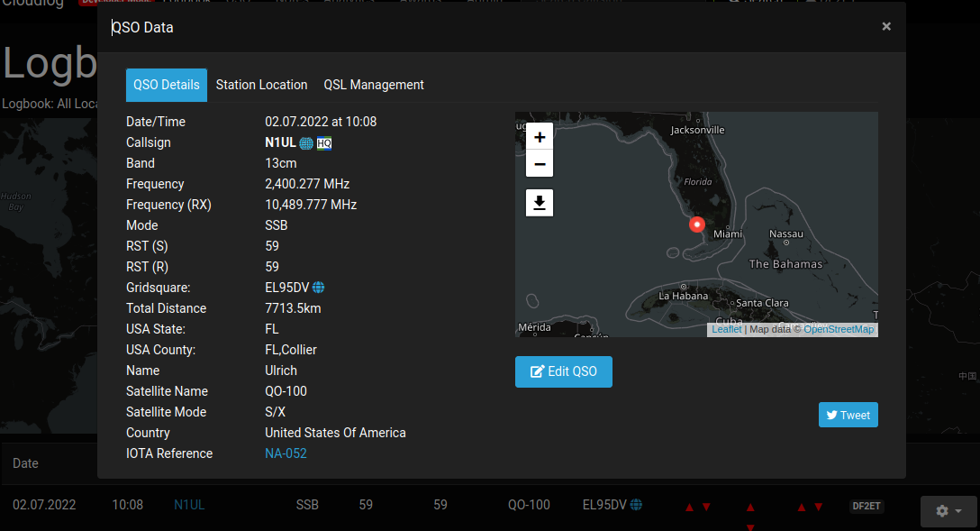The height and width of the screenshot is (531, 980).
Task: Zoom out on the QSO map
Action: tap(539, 164)
